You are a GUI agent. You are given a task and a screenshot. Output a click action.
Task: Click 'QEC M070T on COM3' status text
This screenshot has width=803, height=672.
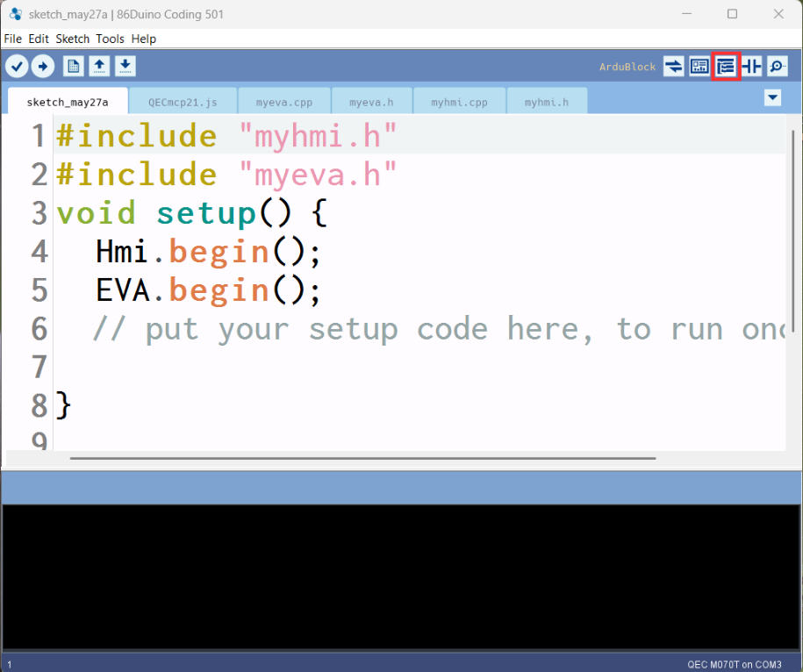coord(735,664)
